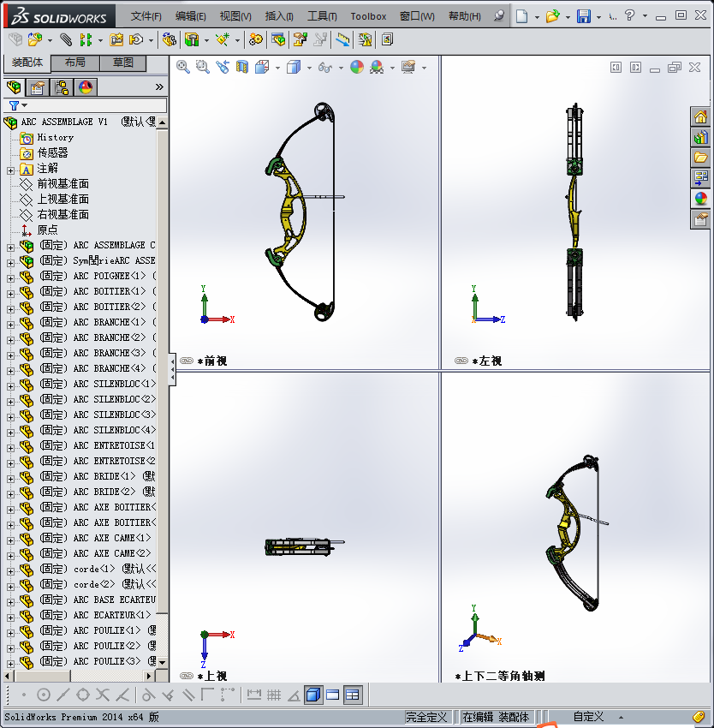Viewport: 714px width, 728px height.
Task: Switch to the 布局 tab
Action: coord(74,63)
